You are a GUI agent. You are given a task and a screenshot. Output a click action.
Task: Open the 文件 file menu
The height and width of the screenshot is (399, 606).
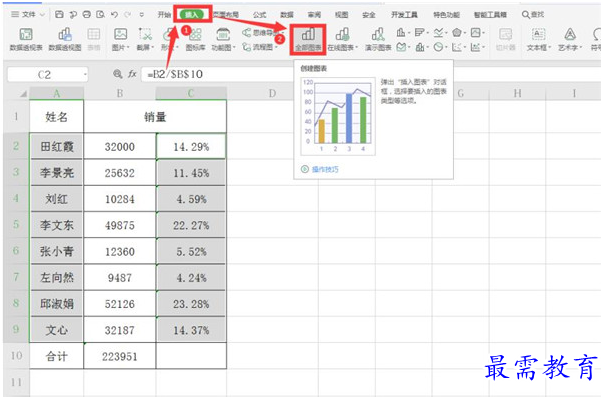28,14
